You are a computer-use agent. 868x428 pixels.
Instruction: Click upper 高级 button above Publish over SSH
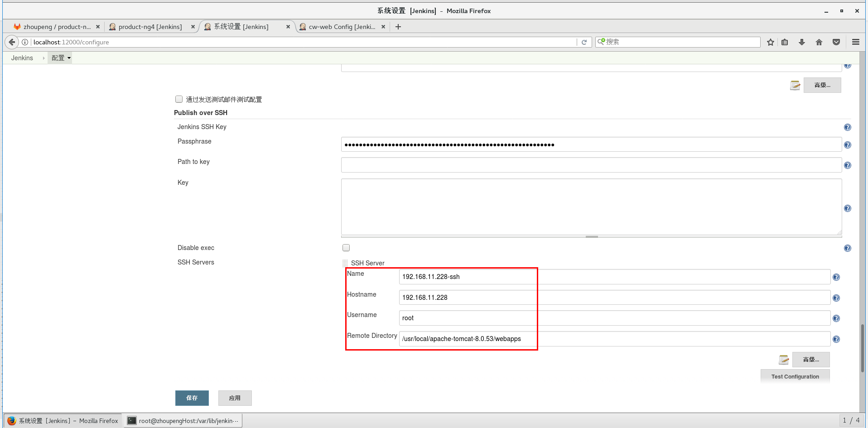(822, 85)
